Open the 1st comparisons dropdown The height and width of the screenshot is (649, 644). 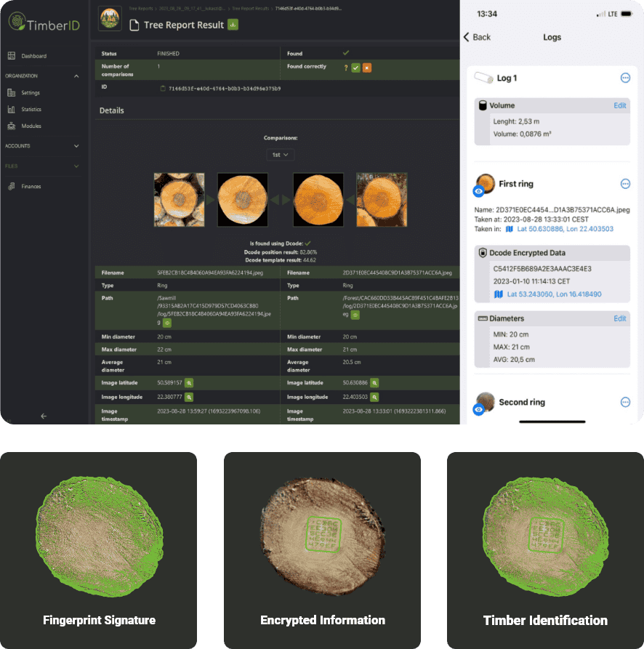coord(280,154)
